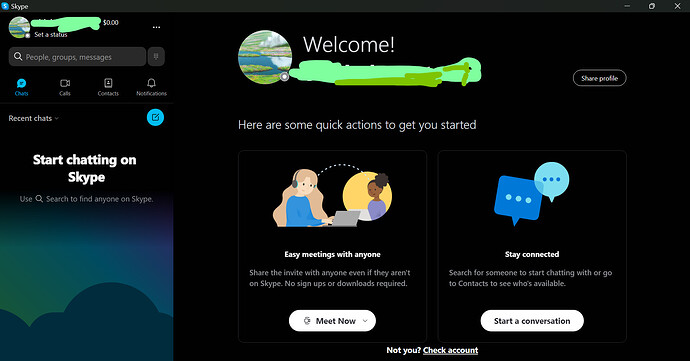Click the People, groups, messages search field
Screen dimensions: 690x361
[77, 57]
